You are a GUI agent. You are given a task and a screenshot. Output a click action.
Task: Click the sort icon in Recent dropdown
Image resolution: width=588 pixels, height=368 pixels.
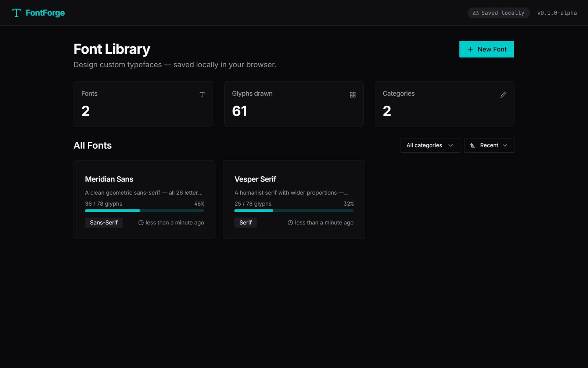click(473, 145)
